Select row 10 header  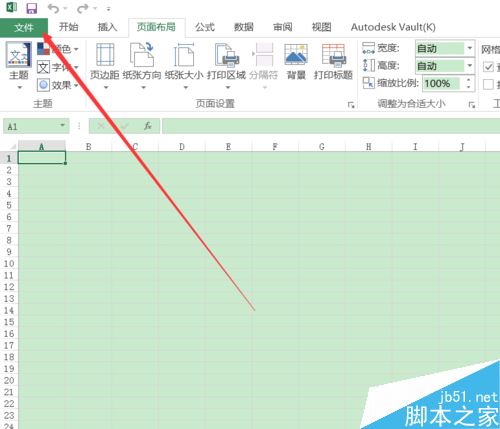pos(9,264)
